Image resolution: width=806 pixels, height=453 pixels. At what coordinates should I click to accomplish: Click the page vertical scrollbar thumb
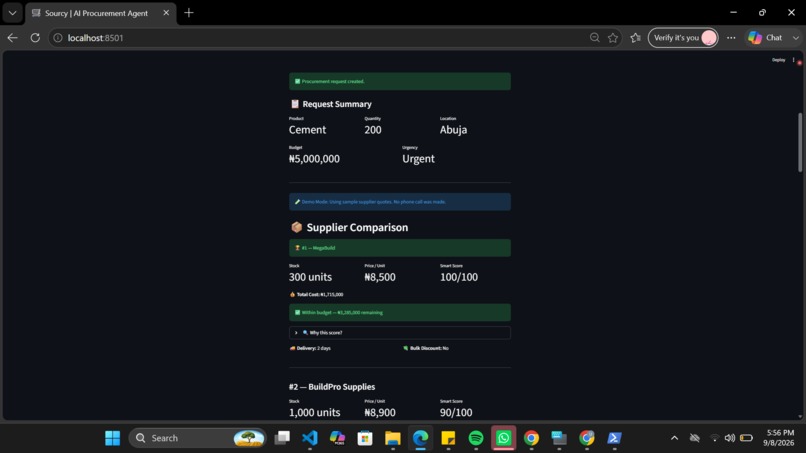click(800, 142)
